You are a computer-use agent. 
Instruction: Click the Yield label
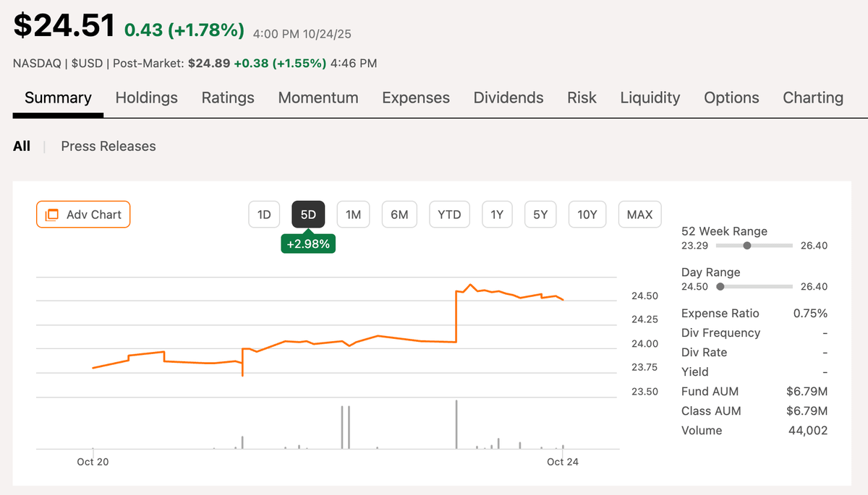pyautogui.click(x=695, y=372)
